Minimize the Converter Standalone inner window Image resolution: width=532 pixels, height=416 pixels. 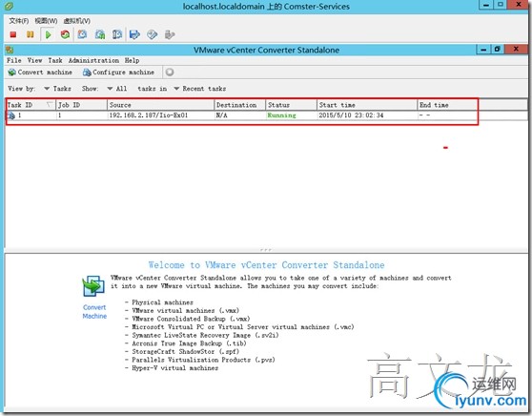click(x=483, y=50)
